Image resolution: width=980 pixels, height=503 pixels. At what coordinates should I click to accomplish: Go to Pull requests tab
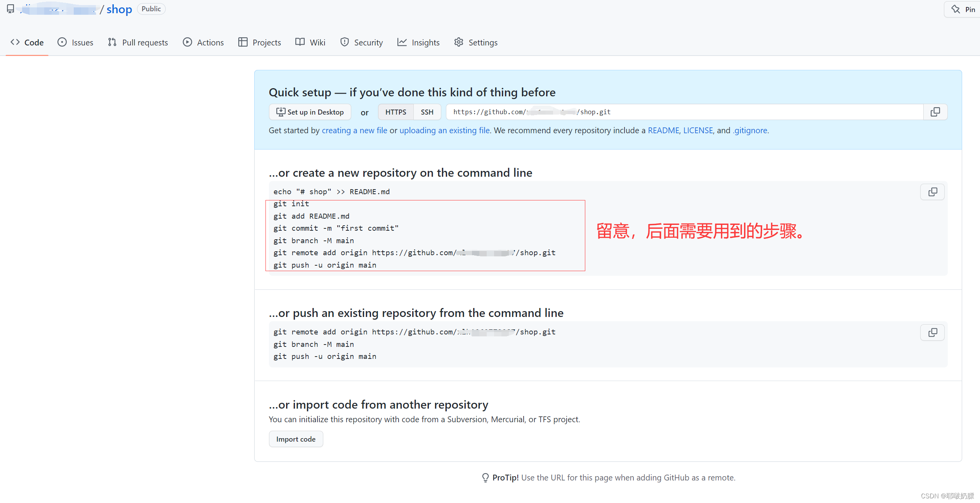(138, 42)
